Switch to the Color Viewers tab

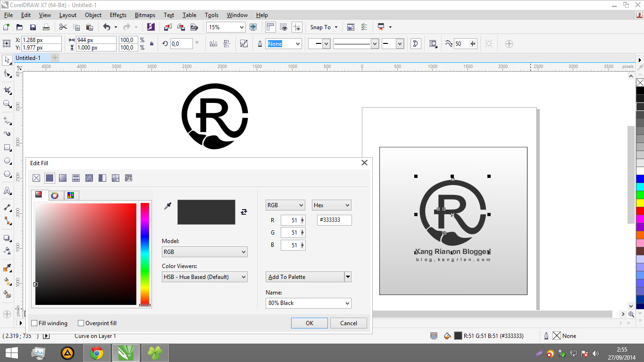[39, 195]
